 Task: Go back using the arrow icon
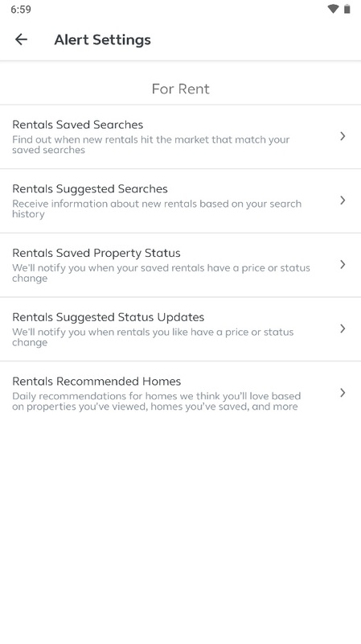22,39
